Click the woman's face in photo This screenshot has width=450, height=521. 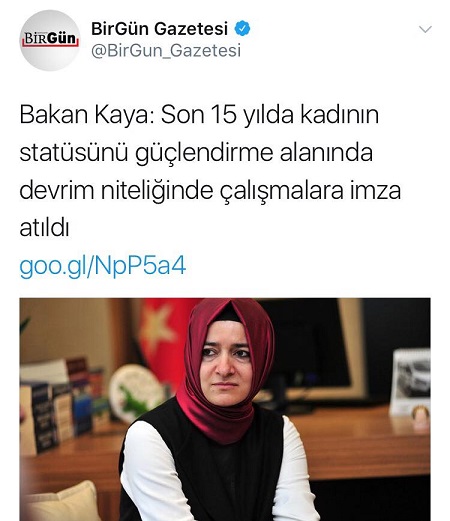pos(226,362)
